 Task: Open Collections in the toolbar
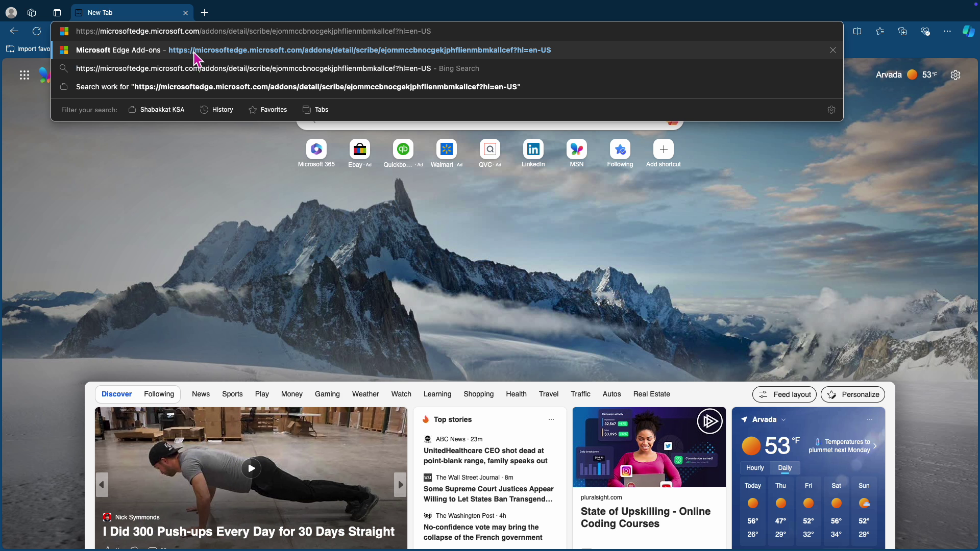902,31
